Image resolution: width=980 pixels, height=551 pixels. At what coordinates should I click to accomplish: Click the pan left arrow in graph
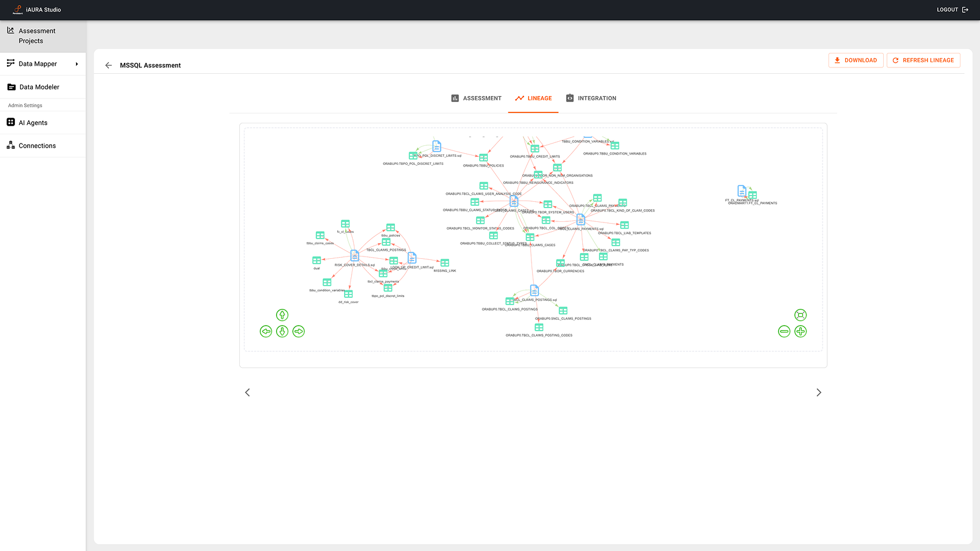click(x=266, y=331)
